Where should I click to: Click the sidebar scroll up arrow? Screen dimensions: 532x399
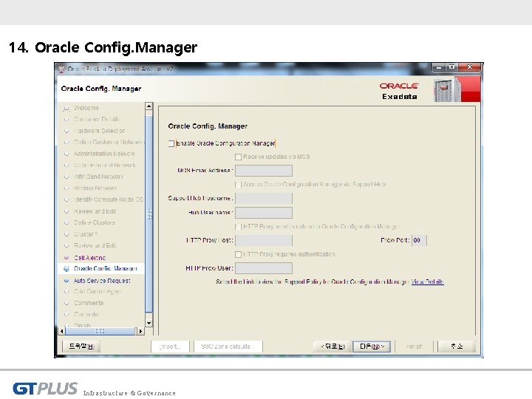click(x=149, y=106)
